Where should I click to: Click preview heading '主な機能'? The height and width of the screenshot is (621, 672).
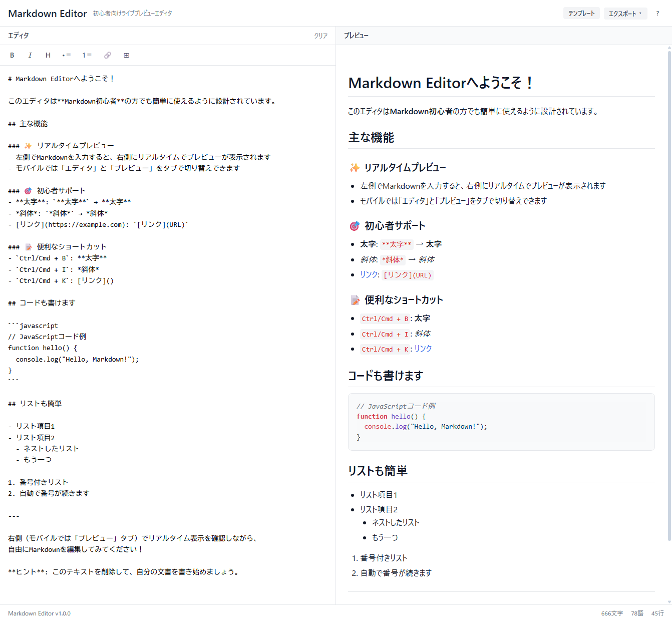click(x=371, y=137)
